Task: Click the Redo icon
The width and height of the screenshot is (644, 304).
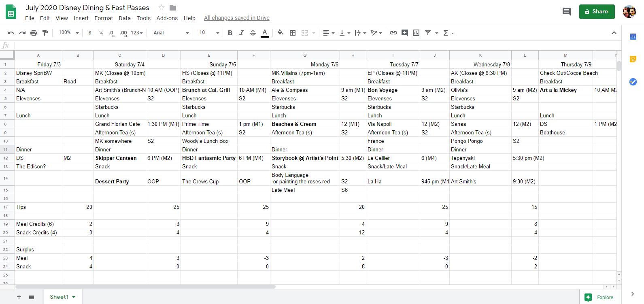Action: (22, 33)
